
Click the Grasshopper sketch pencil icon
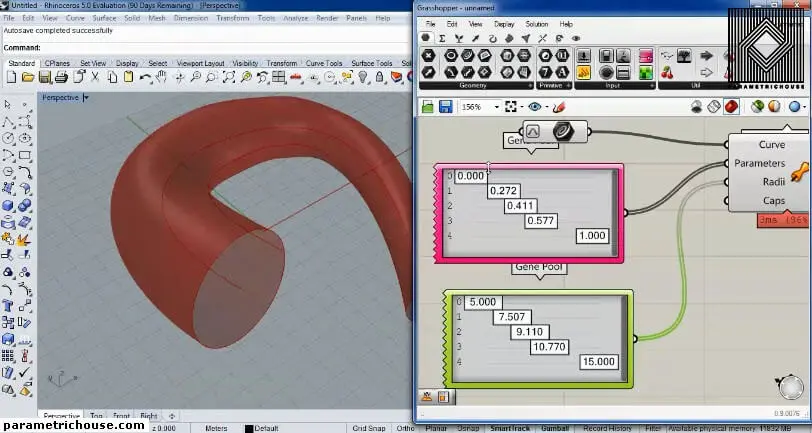tap(559, 107)
